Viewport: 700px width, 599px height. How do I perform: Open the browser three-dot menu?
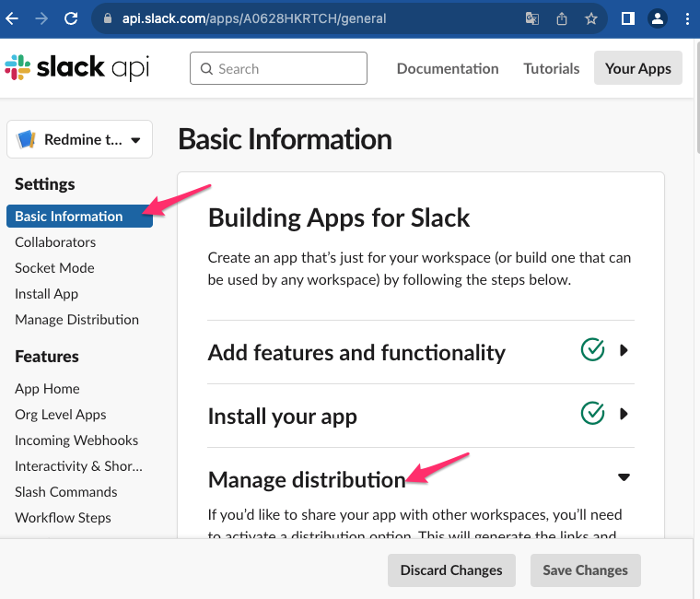click(x=687, y=18)
